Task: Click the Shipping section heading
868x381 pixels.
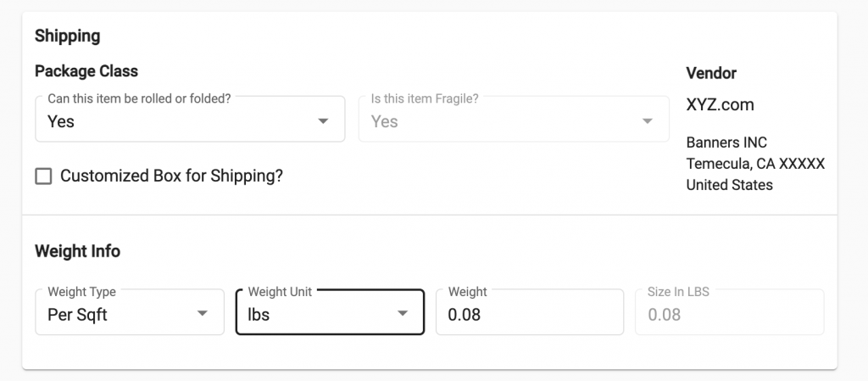Action: 67,36
